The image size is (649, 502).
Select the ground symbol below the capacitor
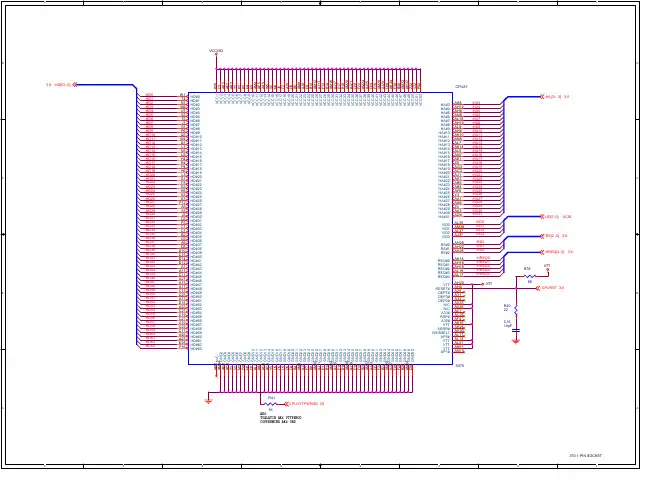click(516, 342)
